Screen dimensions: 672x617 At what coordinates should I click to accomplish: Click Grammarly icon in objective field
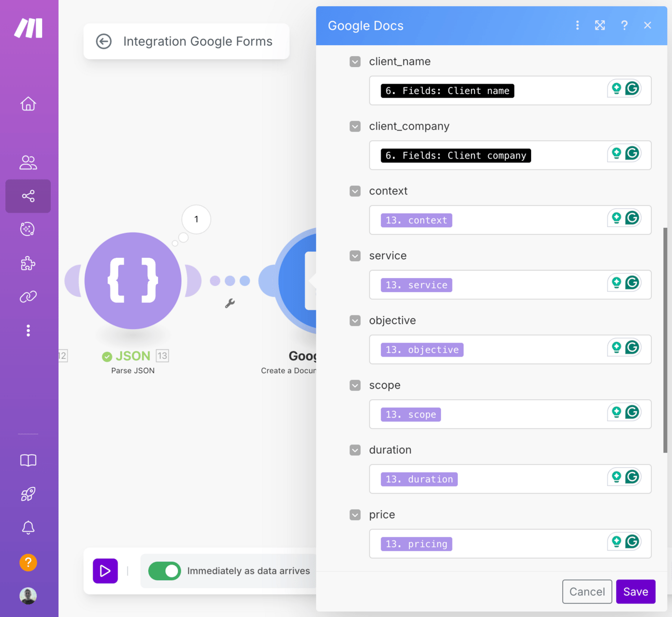pos(632,347)
